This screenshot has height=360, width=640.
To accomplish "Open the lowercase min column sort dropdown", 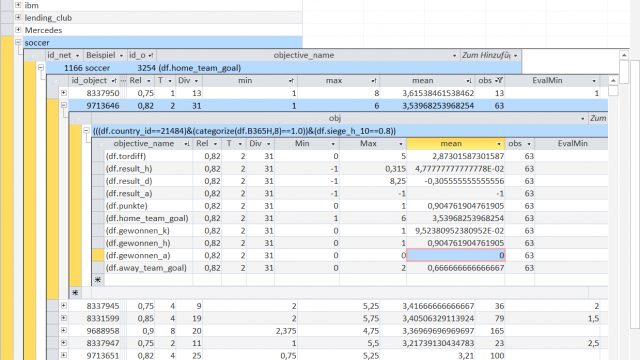I will click(x=291, y=81).
